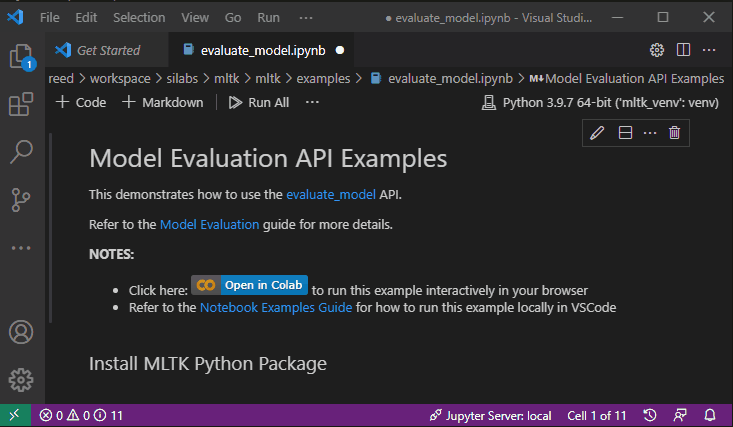Open Jupyter Server: local status item
The image size is (733, 427).
(490, 415)
